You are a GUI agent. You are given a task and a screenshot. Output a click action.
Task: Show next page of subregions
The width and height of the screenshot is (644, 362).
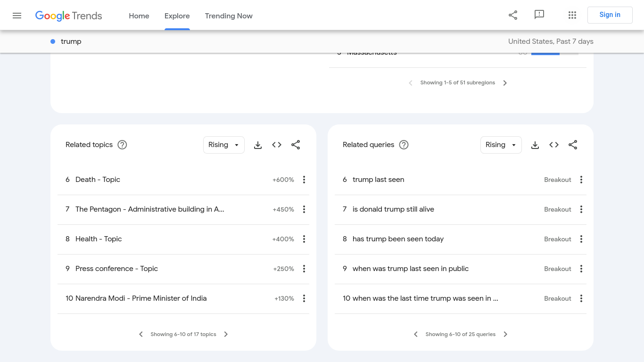coord(505,83)
